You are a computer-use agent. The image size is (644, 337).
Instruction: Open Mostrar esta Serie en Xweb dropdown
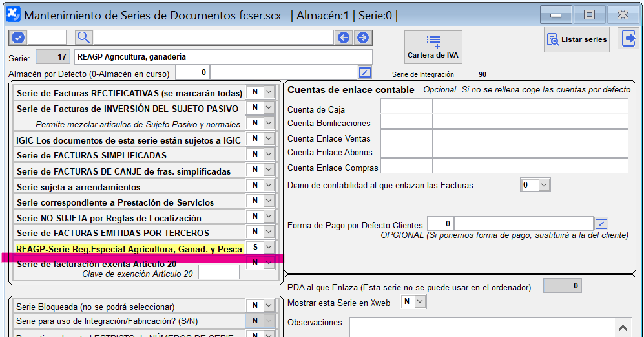(421, 301)
